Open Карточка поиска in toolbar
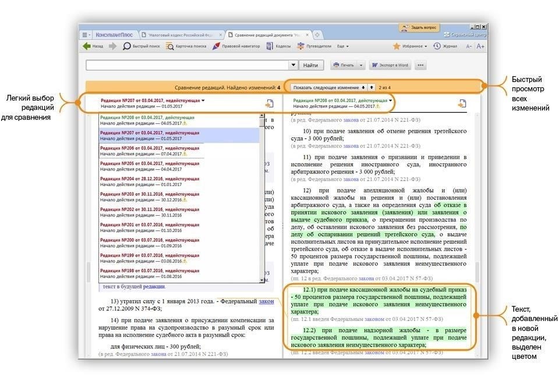Screen dimensions: 559x392 [x=170, y=46]
